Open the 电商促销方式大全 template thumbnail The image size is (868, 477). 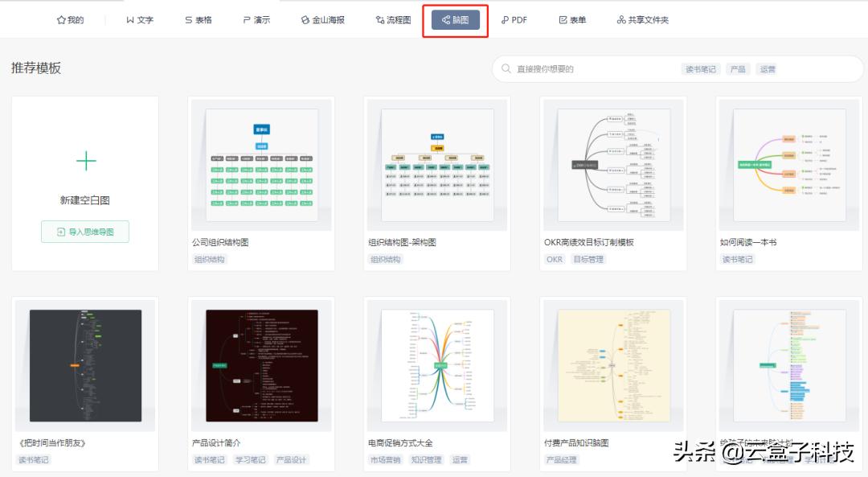[437, 366]
